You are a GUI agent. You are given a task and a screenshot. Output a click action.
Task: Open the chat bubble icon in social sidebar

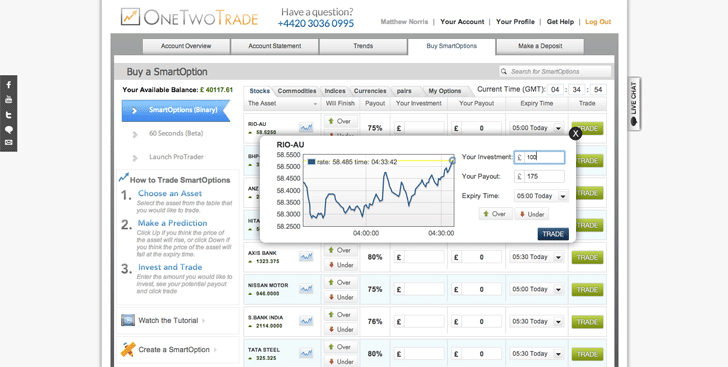[8, 129]
